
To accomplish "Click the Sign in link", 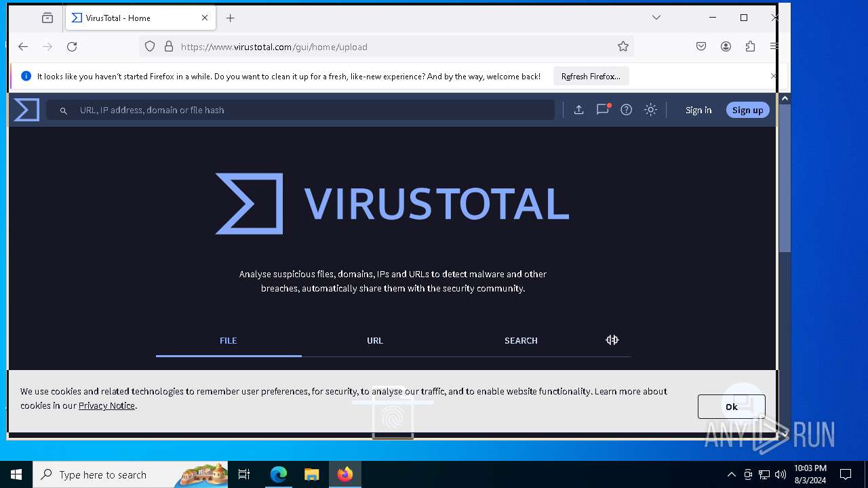I will 698,110.
